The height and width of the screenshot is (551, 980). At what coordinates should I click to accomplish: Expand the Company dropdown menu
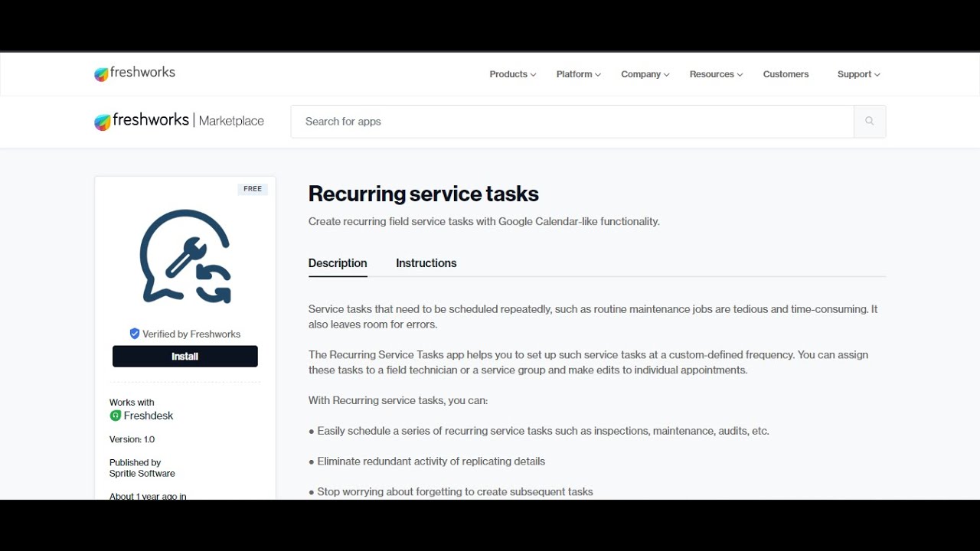645,74
